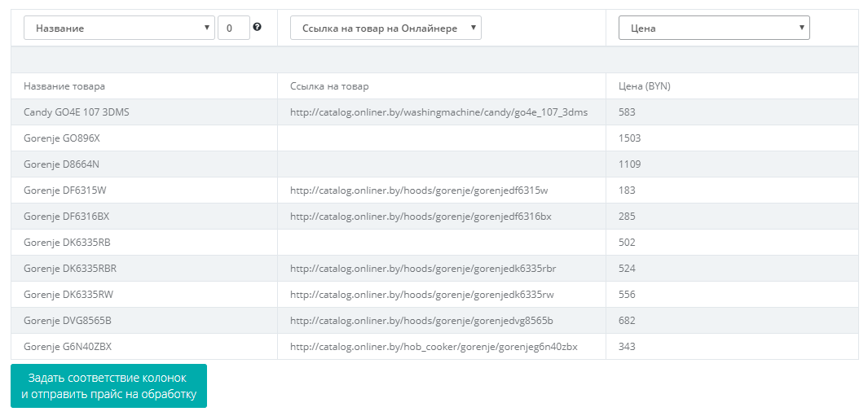868x416 pixels.
Task: Click the price value 1503
Action: click(630, 138)
